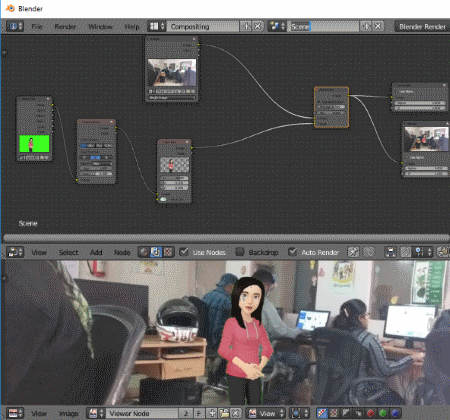The image size is (450, 420).
Task: Click the blue channel display icon
Action: [395, 413]
